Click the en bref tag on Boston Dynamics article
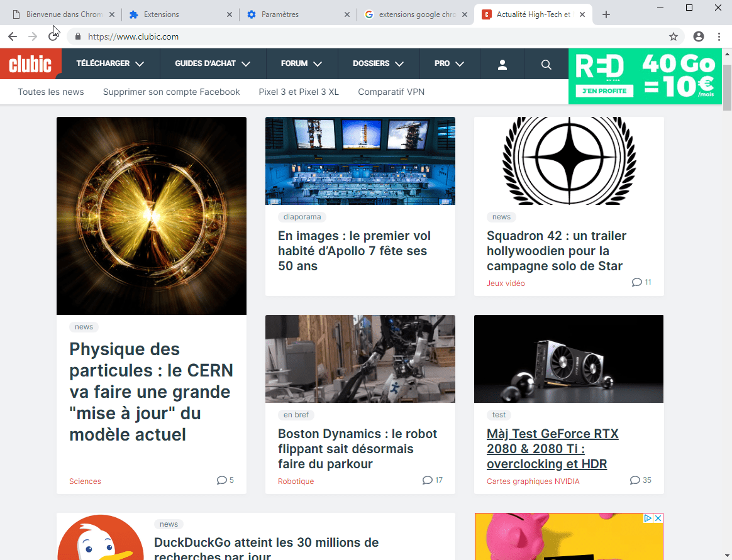The width and height of the screenshot is (732, 560). 296,415
